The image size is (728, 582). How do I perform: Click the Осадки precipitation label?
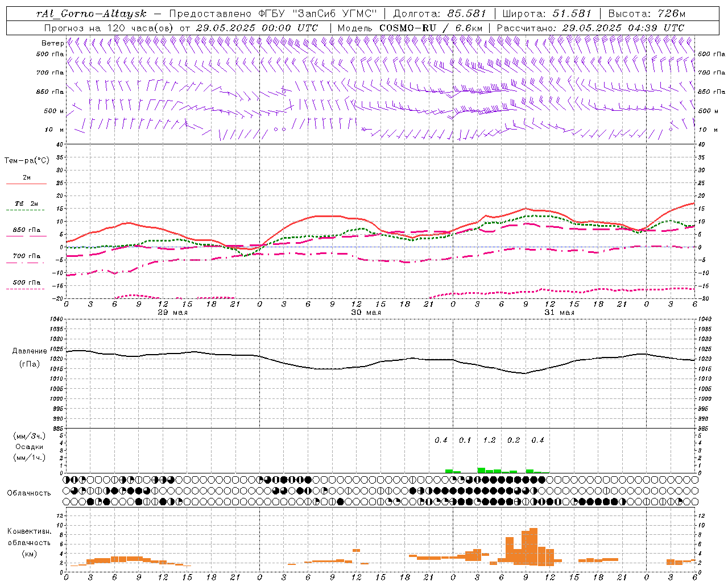[29, 447]
